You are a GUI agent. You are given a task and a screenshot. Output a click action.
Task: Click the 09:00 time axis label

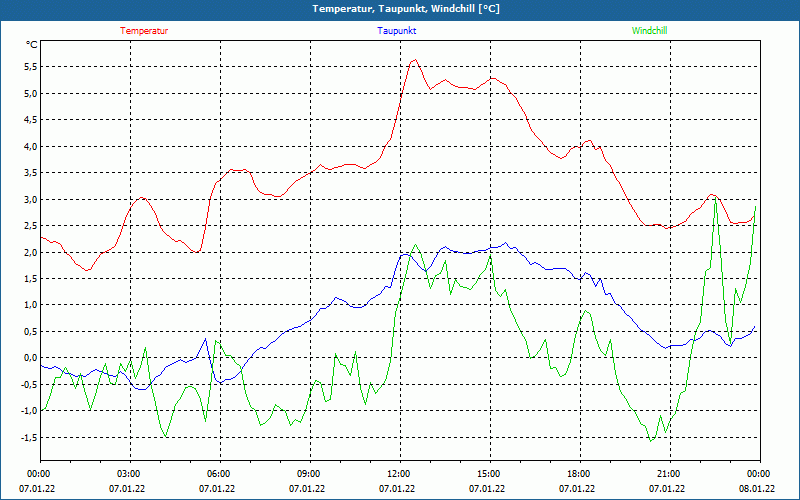pos(308,474)
